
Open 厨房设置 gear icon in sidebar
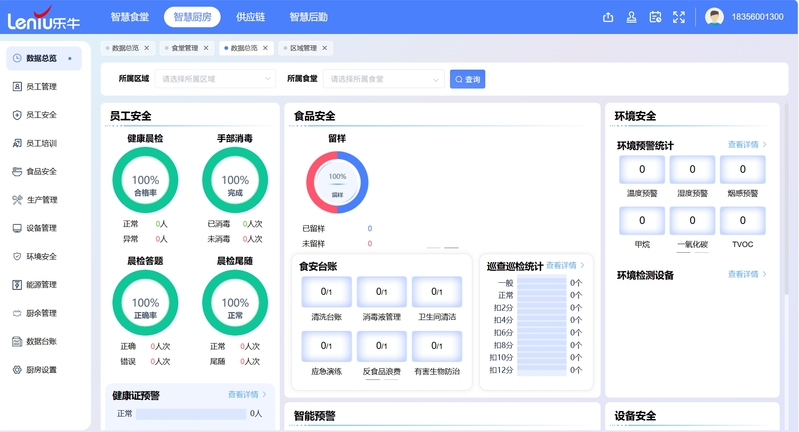click(x=17, y=370)
